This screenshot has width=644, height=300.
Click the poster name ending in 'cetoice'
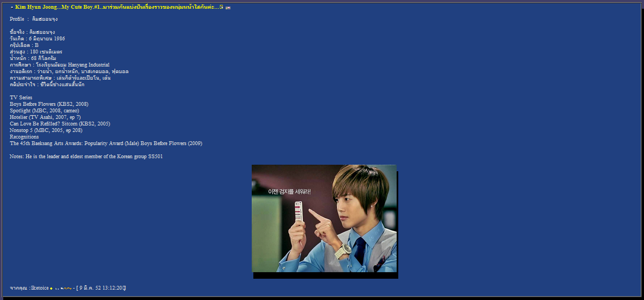pyautogui.click(x=40, y=287)
